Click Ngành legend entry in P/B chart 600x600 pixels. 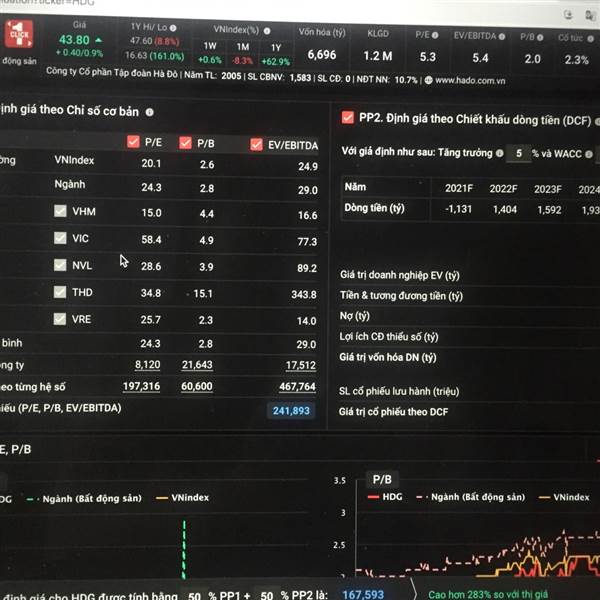[x=471, y=497]
